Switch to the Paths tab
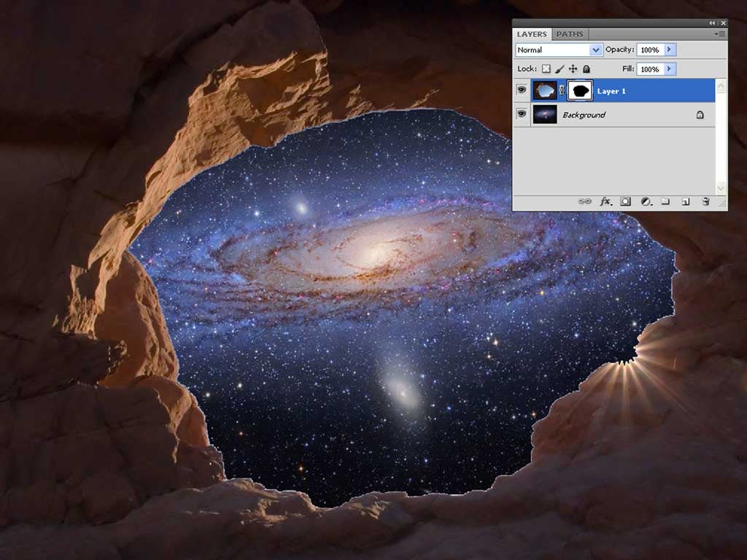Screen dimensions: 747x560 click(569, 34)
